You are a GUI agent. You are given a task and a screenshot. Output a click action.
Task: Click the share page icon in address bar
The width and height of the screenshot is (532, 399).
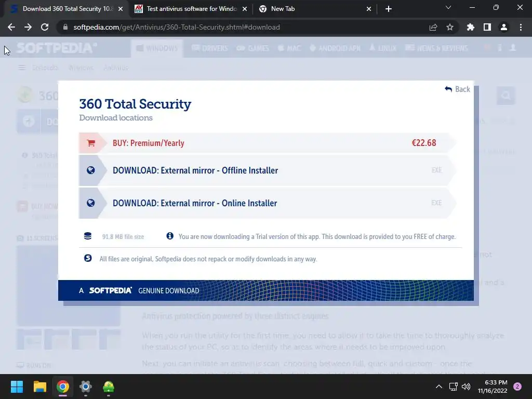click(433, 27)
